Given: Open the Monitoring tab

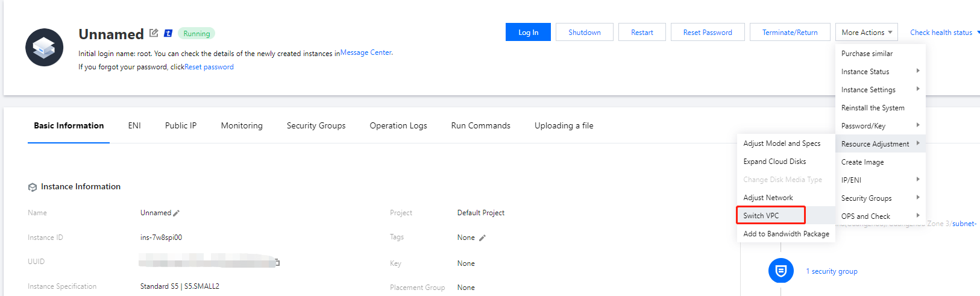Looking at the screenshot, I should tap(242, 126).
